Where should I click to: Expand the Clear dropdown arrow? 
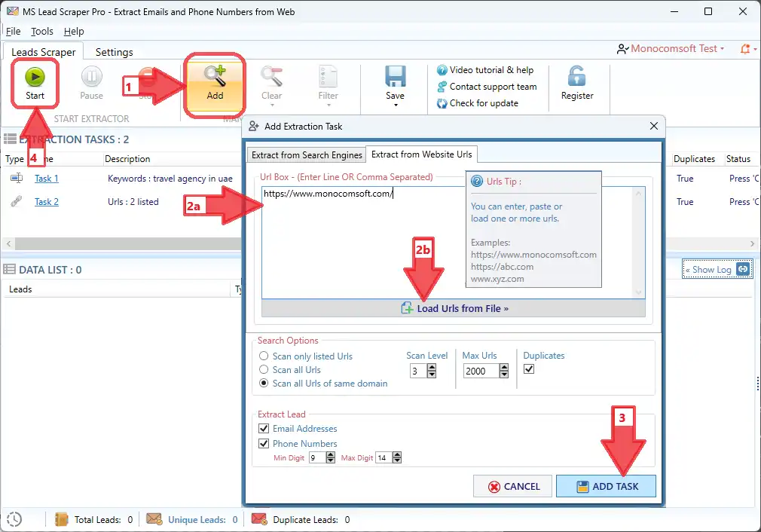(272, 105)
